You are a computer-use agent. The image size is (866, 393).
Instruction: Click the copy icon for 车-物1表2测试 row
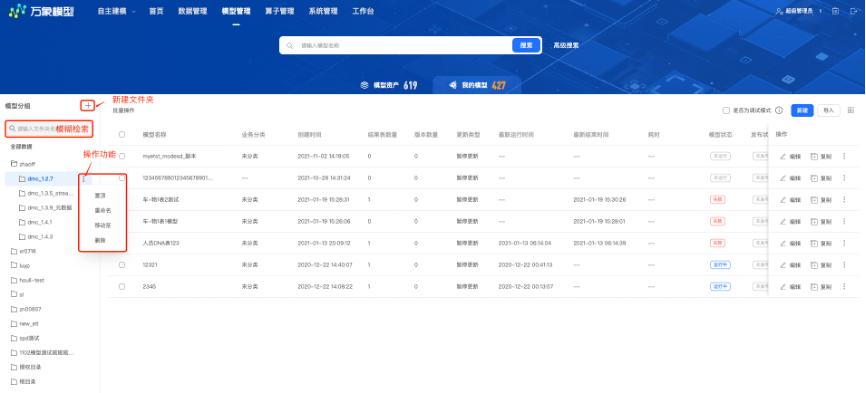tap(814, 200)
